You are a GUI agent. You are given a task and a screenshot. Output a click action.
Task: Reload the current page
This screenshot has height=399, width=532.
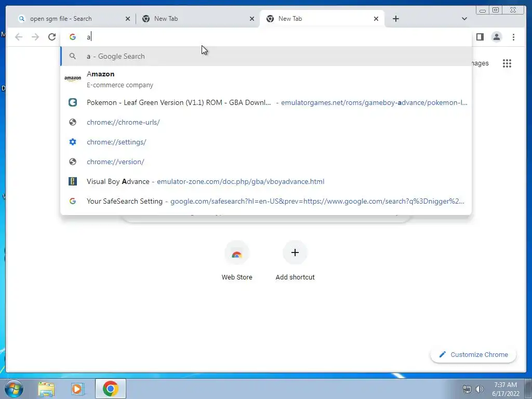[x=52, y=37]
